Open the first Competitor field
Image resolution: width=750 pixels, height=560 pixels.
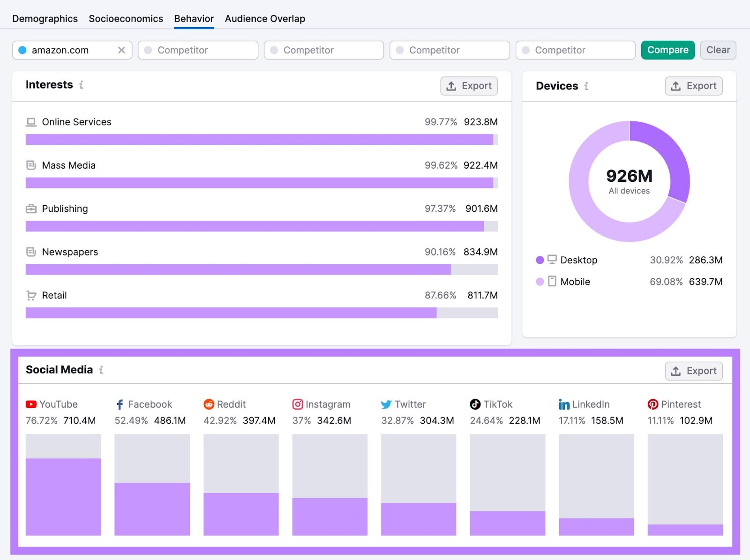pos(198,50)
